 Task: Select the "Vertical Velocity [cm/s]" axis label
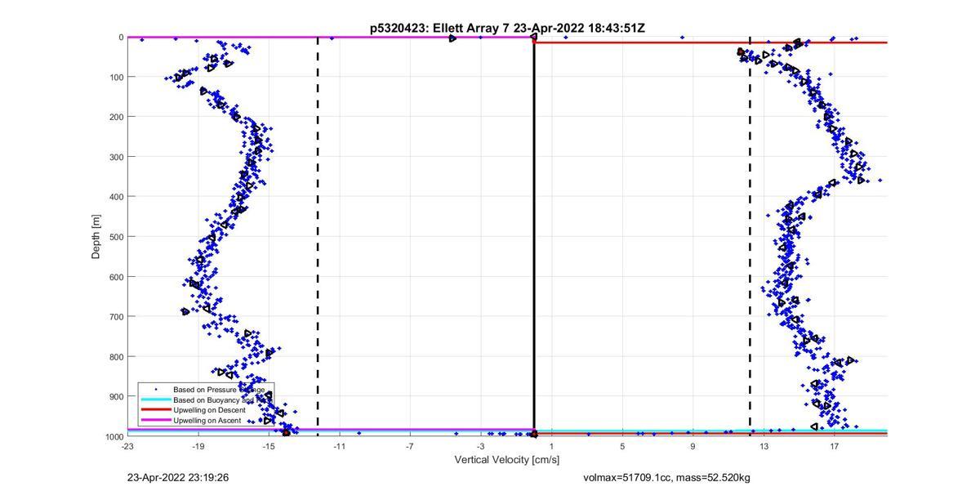click(507, 460)
